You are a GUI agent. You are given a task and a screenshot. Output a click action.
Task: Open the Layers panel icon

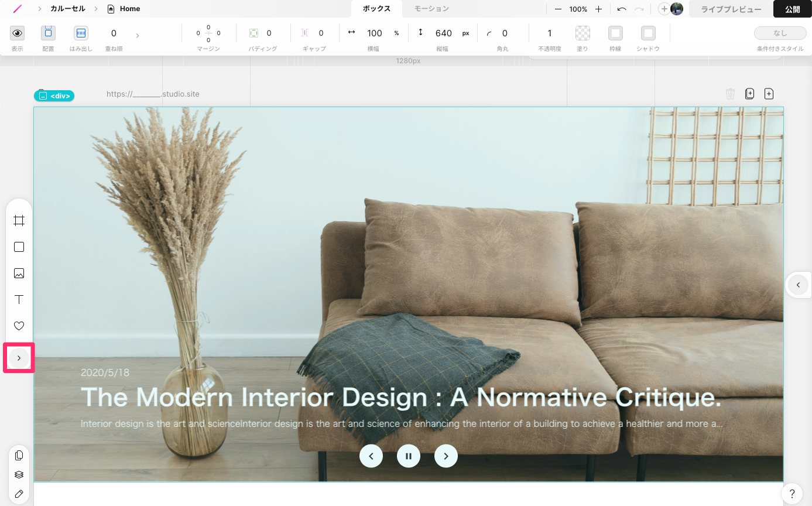point(19,474)
